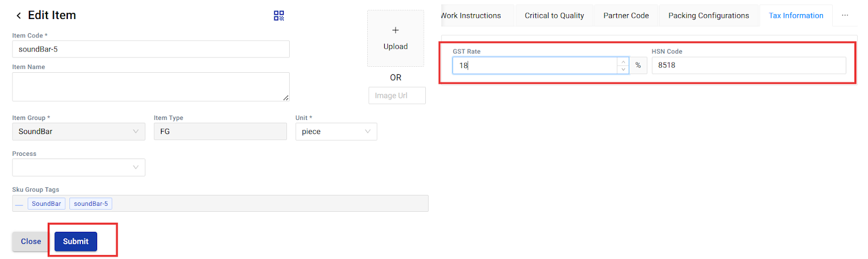The width and height of the screenshot is (868, 259).
Task: Click the plus Upload image box
Action: 395,38
